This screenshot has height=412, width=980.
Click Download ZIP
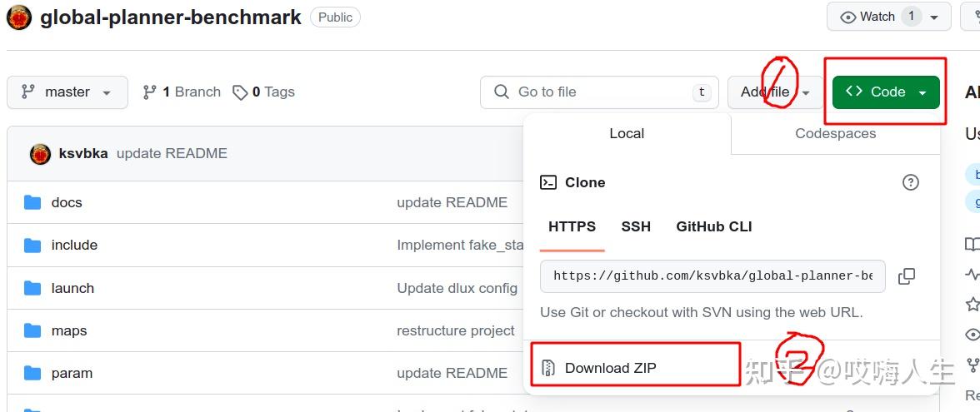[x=610, y=368]
